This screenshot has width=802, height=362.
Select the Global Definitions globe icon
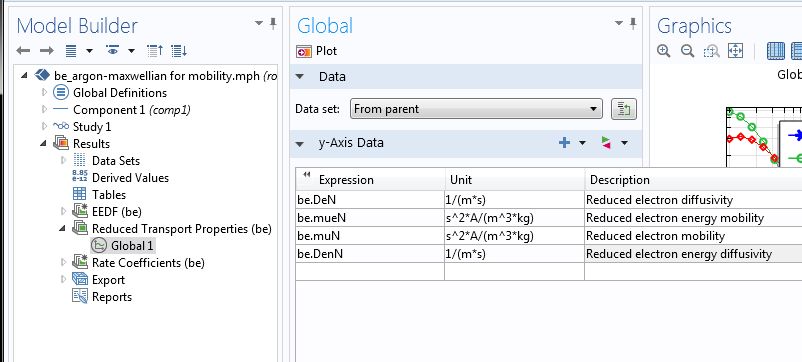pyautogui.click(x=61, y=93)
